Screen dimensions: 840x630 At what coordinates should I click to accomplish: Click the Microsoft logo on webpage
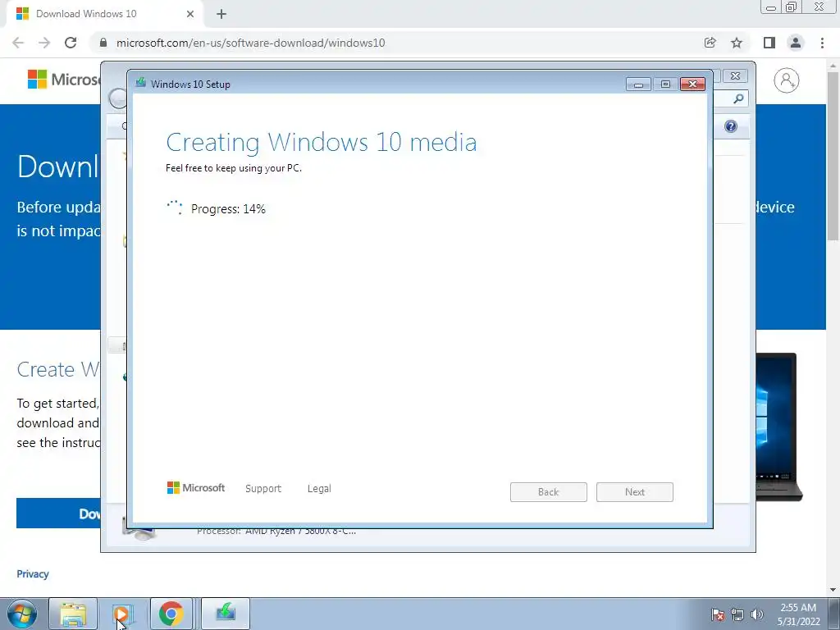(63, 80)
